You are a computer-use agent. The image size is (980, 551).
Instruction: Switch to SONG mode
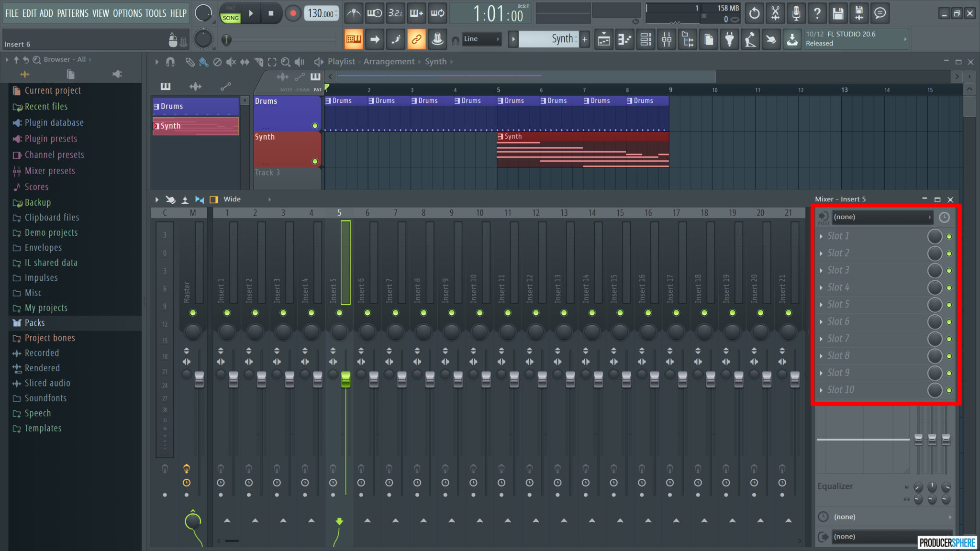pos(231,18)
